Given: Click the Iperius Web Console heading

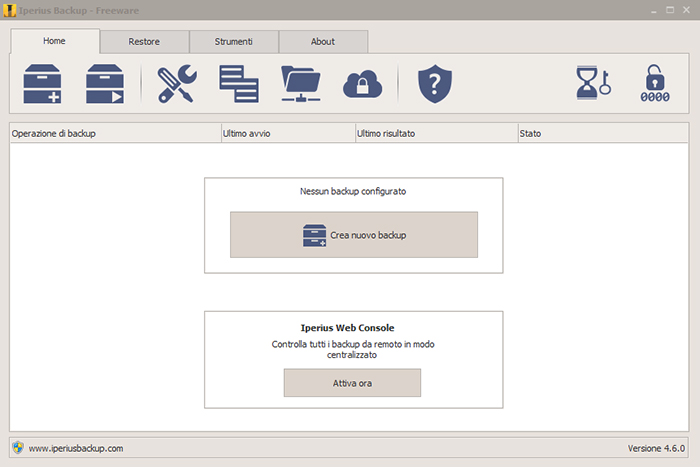Looking at the screenshot, I should coord(347,328).
